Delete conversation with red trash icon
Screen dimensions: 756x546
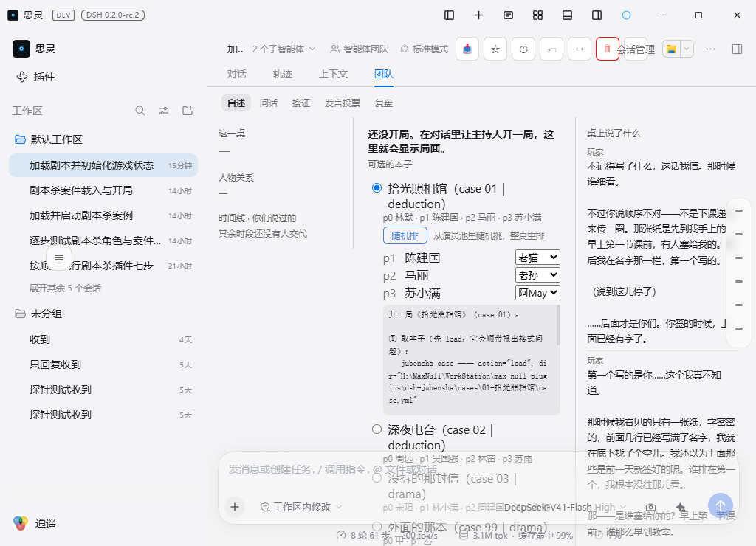(608, 49)
